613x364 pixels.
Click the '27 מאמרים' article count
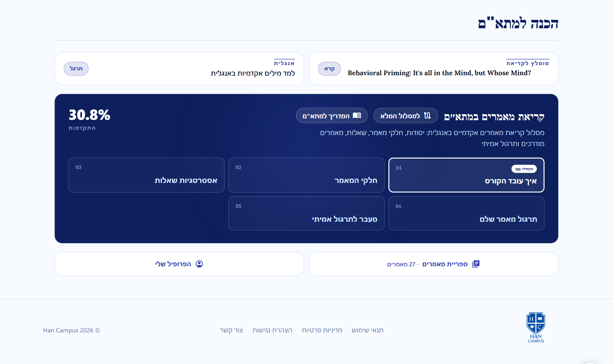pyautogui.click(x=401, y=264)
